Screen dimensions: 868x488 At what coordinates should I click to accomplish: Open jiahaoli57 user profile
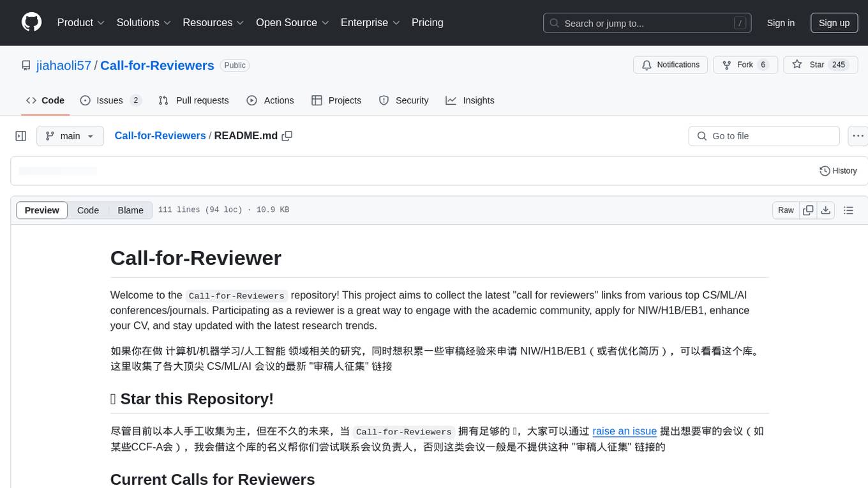[64, 65]
